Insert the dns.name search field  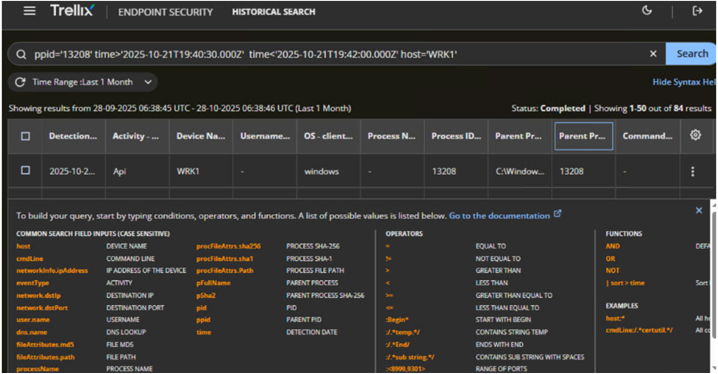[32, 332]
